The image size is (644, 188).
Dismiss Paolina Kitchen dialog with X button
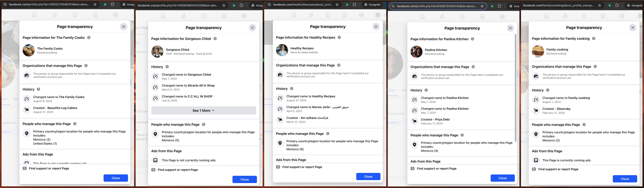510,28
